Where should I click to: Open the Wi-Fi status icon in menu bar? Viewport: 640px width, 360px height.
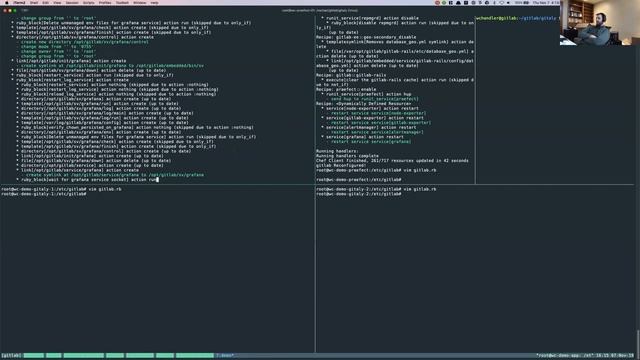pyautogui.click(x=501, y=2)
